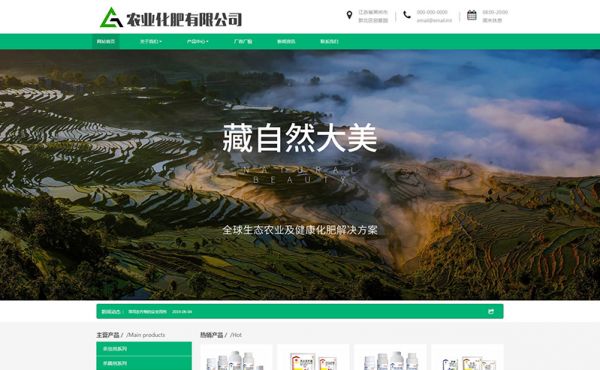The image size is (600, 370).
Task: Expand the 产品中心 dropdown menu
Action: coord(197,41)
